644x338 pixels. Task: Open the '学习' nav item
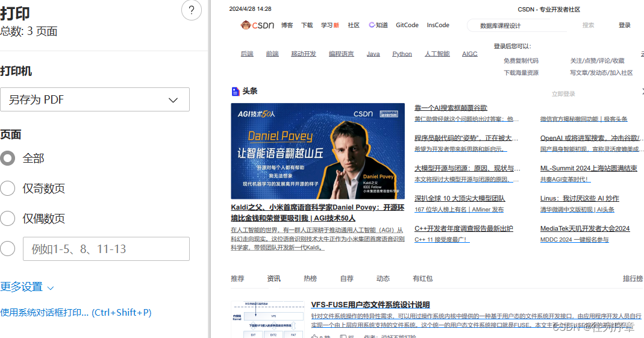(330, 25)
